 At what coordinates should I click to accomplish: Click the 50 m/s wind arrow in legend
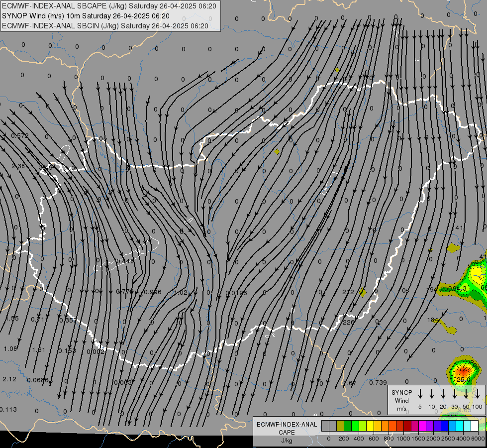466,393
